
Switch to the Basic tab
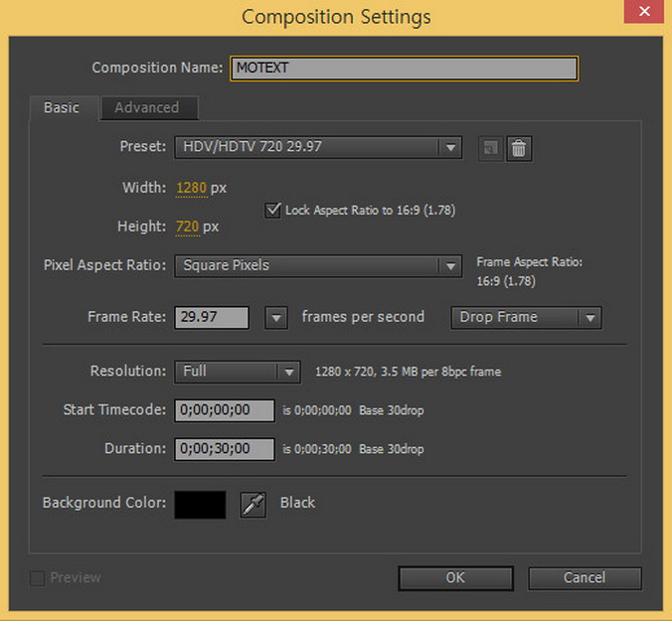[x=62, y=107]
